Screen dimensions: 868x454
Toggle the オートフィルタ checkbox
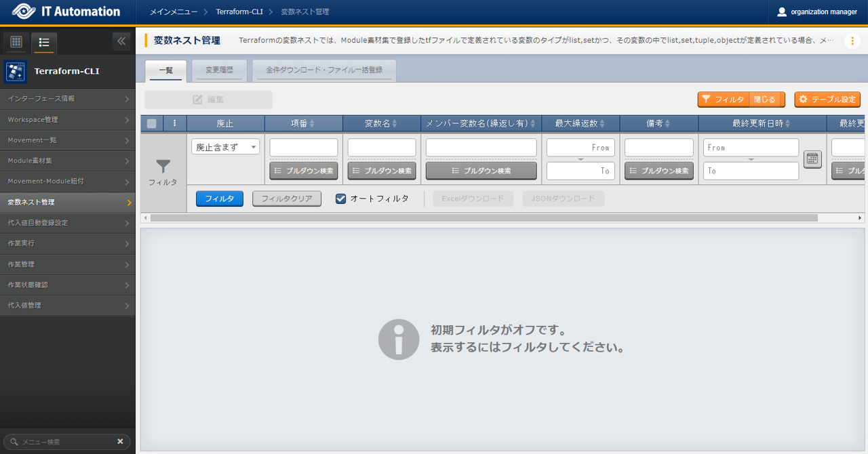[x=341, y=199]
